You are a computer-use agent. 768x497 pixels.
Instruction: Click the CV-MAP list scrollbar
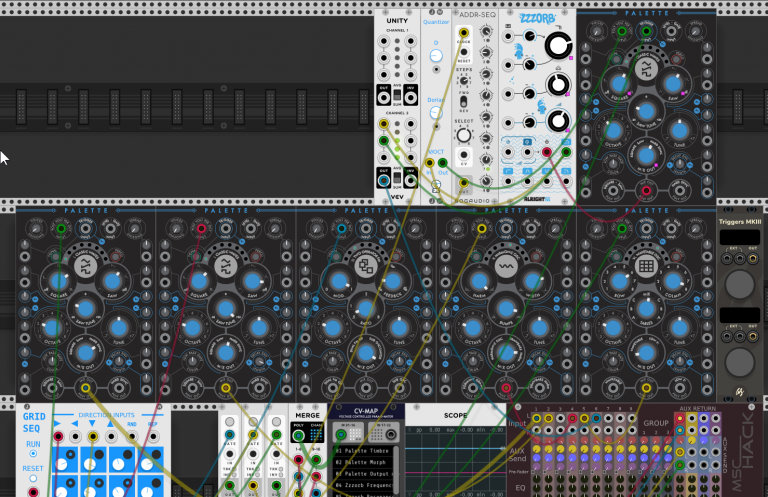[x=397, y=470]
